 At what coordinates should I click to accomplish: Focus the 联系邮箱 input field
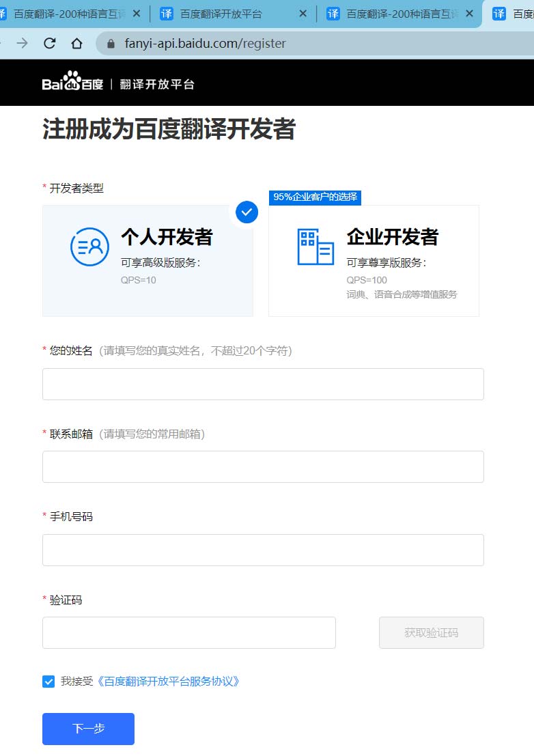[x=263, y=466]
